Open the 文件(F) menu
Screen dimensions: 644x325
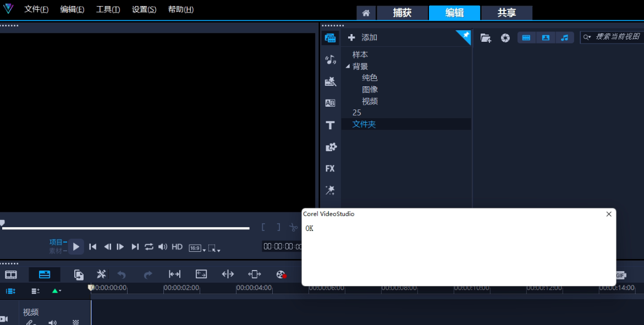click(36, 9)
